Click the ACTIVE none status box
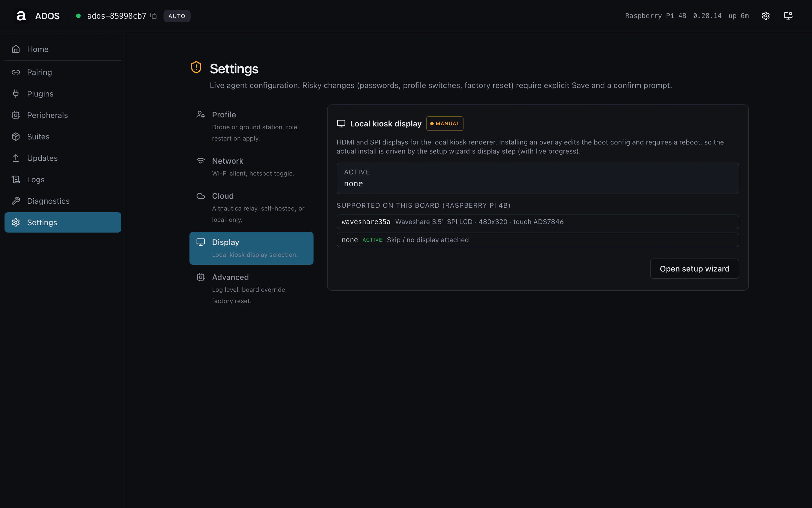Screen dimensions: 812x508 [538, 178]
